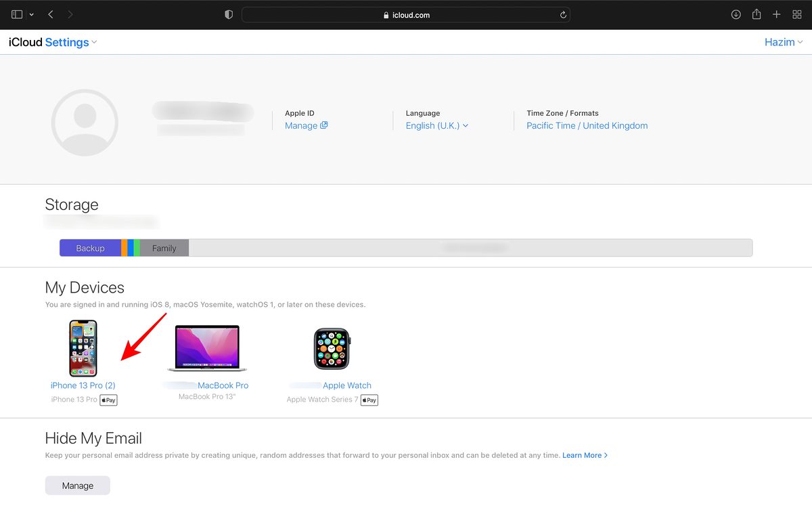Image resolution: width=812 pixels, height=508 pixels.
Task: Open the MacBook Pro device link
Action: (x=223, y=385)
